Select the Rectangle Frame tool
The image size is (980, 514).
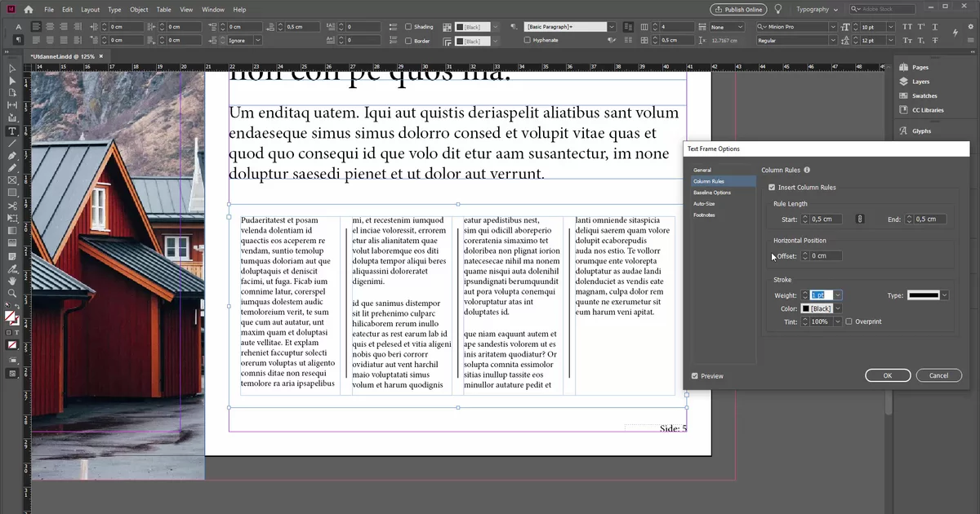[12, 180]
